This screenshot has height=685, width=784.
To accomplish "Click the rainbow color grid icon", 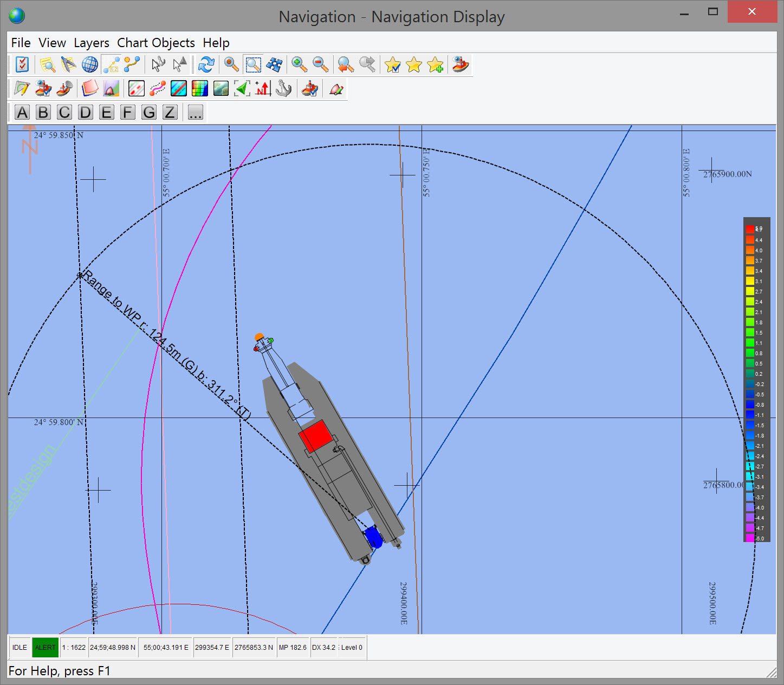I will 200,88.
